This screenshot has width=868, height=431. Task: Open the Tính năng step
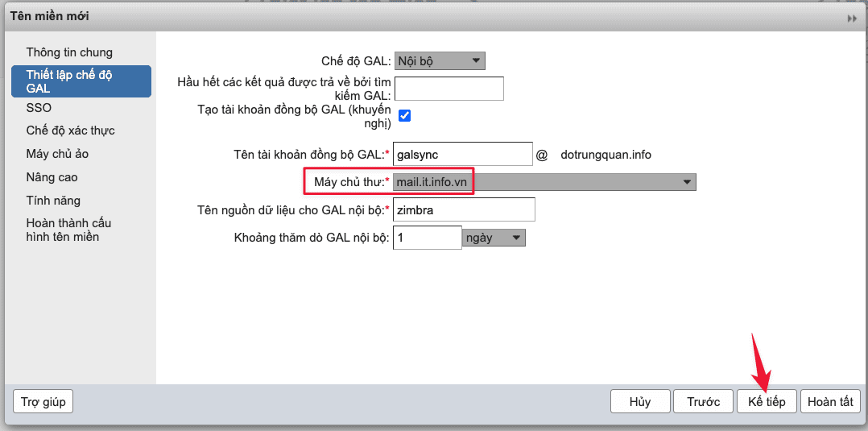[53, 201]
